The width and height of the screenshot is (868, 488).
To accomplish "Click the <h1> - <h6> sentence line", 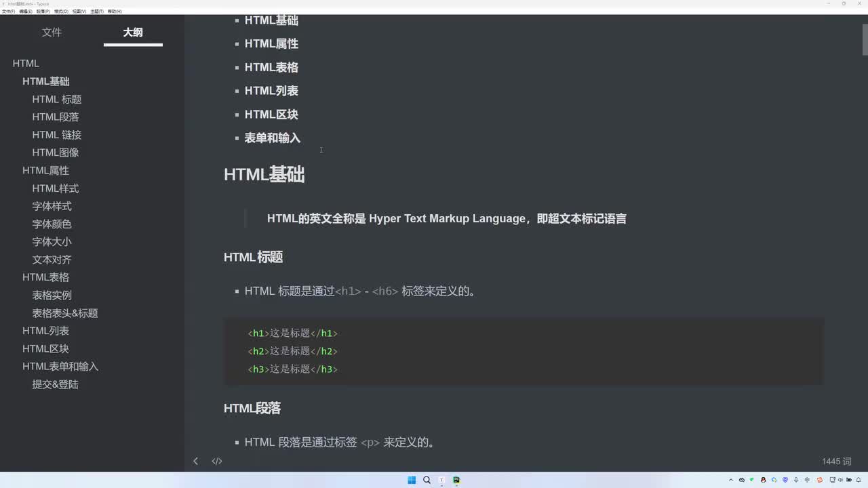I will tap(360, 291).
